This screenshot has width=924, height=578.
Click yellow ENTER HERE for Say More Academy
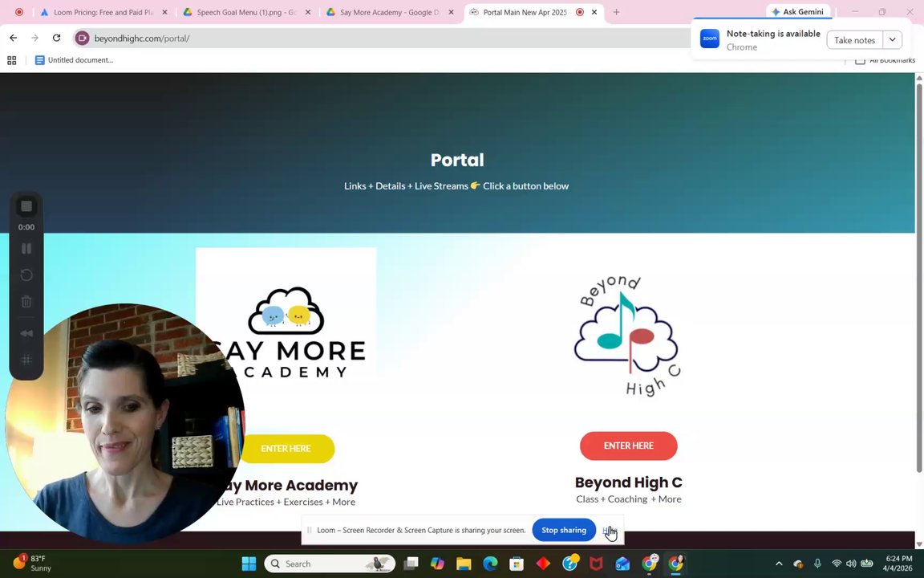286,448
